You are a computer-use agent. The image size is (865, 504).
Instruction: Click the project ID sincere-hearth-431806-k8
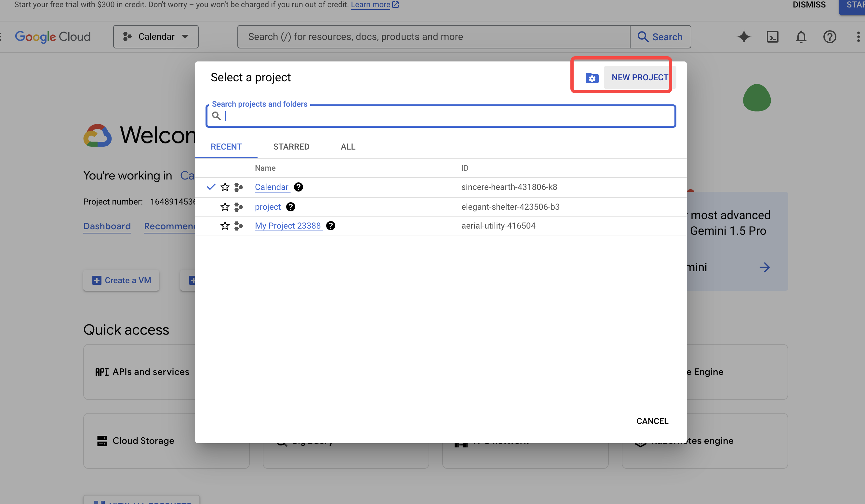pos(509,187)
